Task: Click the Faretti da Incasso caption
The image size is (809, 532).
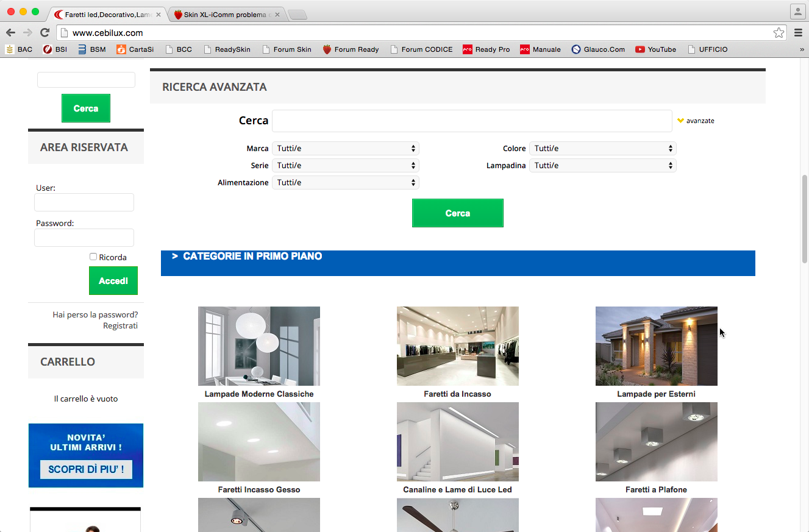Action: tap(458, 394)
